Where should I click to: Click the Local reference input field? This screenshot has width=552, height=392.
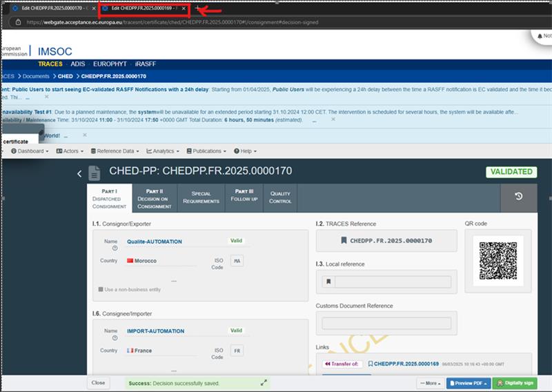tap(393, 282)
